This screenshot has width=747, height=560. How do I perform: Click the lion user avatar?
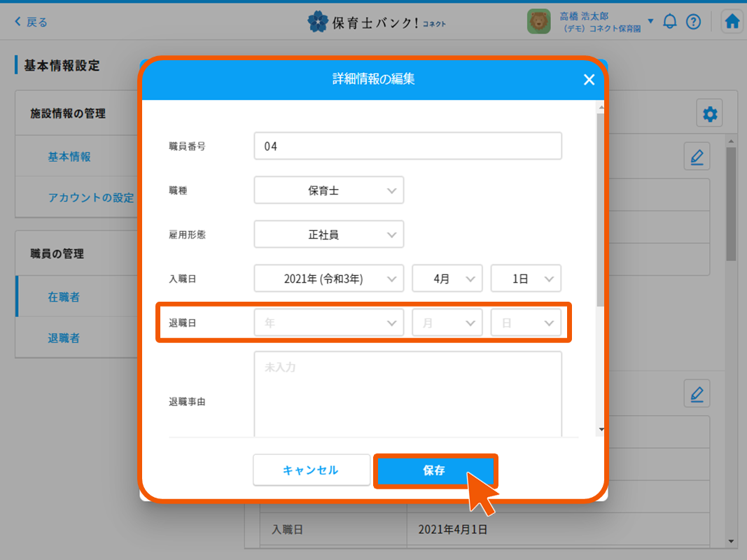coord(539,22)
